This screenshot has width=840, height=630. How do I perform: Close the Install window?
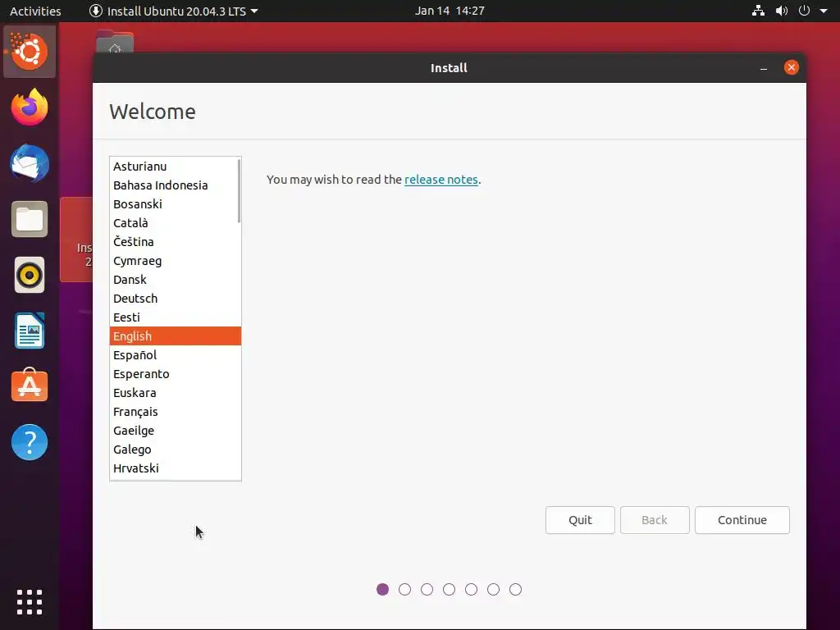point(792,67)
